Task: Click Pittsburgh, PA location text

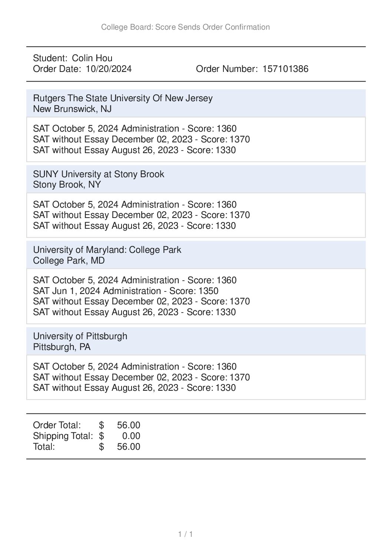Action: coord(62,347)
